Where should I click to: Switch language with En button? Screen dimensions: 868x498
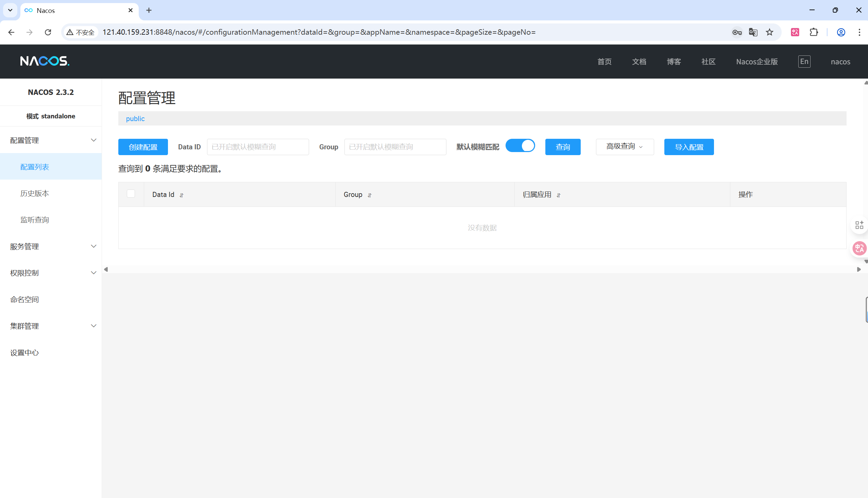(x=804, y=62)
